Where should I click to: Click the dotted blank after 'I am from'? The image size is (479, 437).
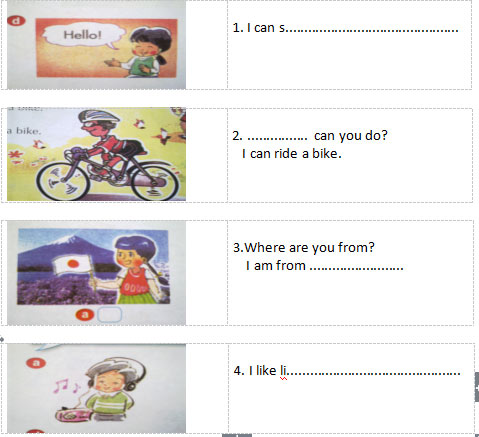pos(357,267)
